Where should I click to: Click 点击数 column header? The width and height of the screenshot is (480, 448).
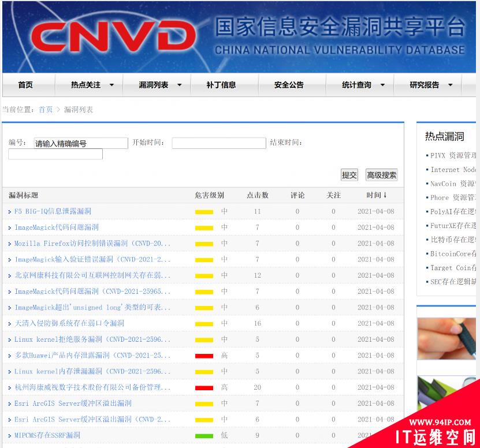pos(258,195)
